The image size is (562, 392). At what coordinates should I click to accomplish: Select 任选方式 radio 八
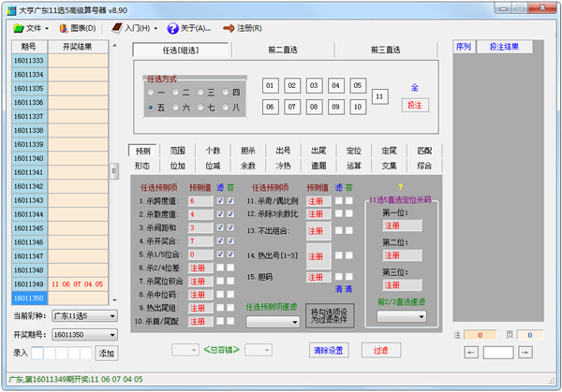(225, 107)
